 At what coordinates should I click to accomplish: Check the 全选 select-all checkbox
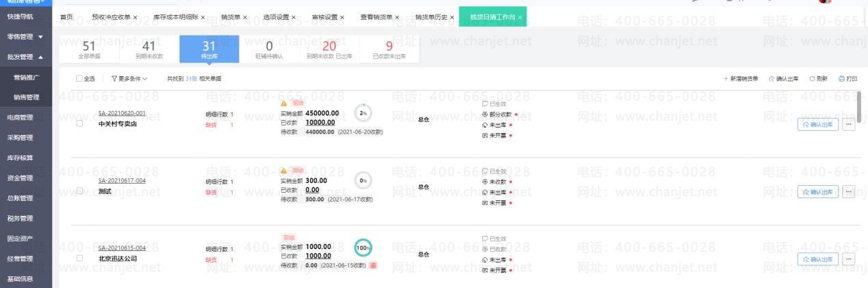pyautogui.click(x=79, y=79)
